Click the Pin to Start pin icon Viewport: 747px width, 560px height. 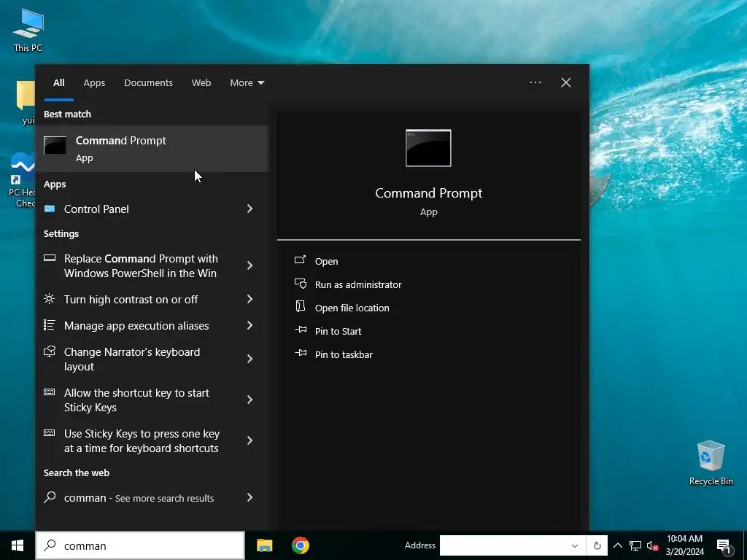[301, 330]
